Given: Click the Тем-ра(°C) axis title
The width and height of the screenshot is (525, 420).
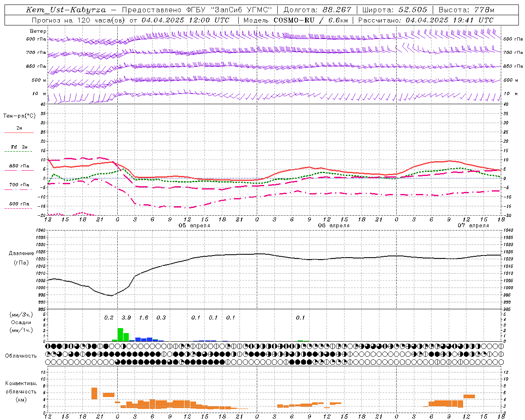Looking at the screenshot, I should point(19,116).
